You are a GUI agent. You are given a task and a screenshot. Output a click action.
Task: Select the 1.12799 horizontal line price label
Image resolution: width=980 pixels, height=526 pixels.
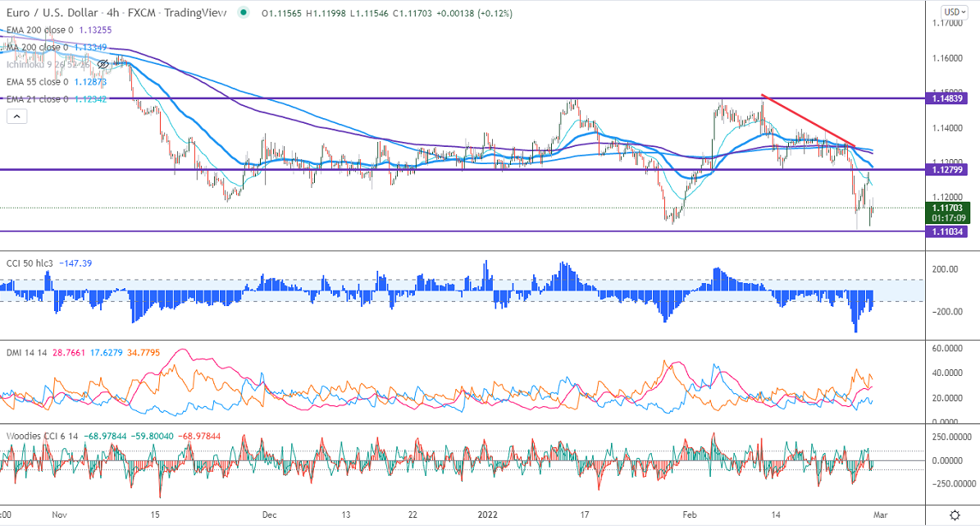[947, 170]
